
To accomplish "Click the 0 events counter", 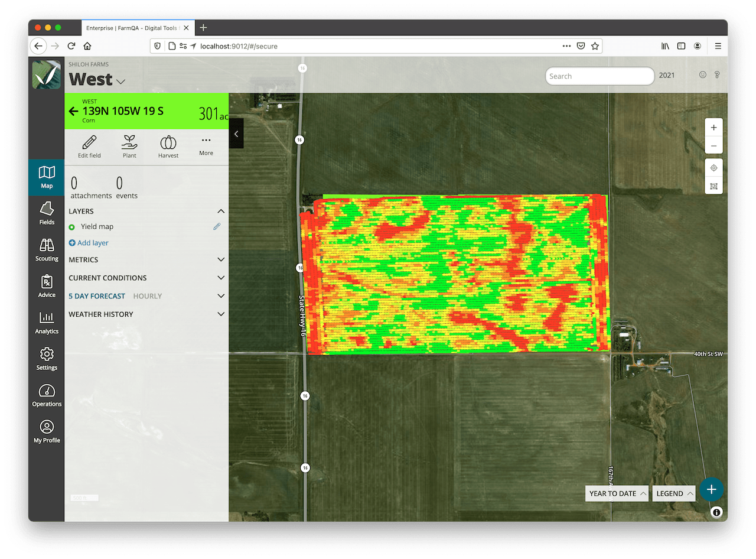I will click(x=126, y=187).
